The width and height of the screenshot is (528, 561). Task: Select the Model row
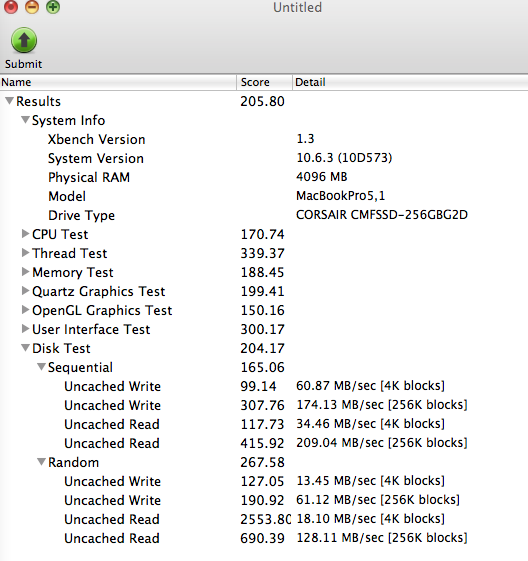(x=264, y=196)
